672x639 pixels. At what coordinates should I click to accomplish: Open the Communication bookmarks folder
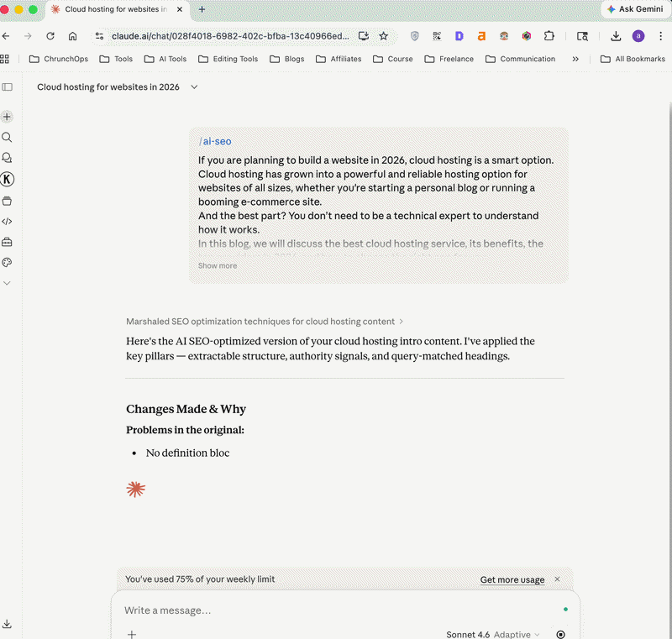520,59
